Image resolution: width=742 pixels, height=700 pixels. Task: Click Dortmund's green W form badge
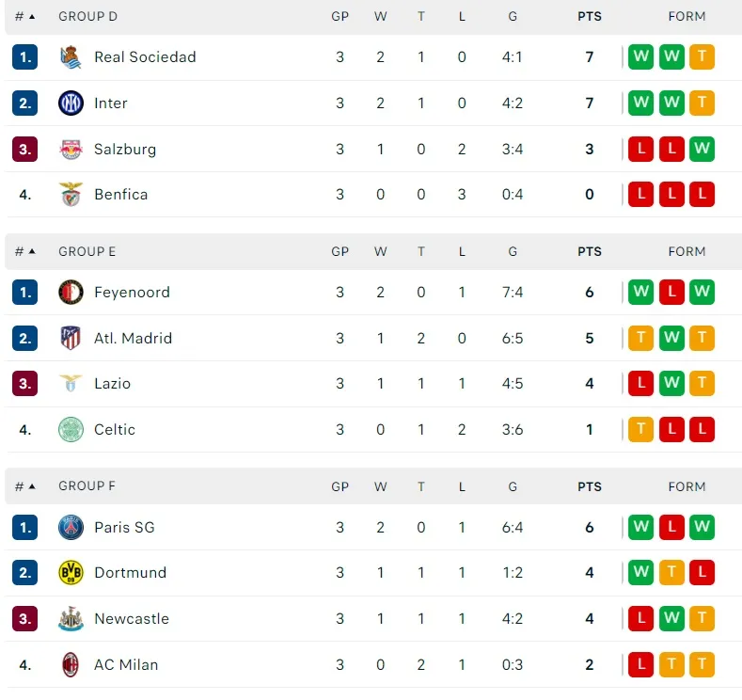(x=641, y=573)
